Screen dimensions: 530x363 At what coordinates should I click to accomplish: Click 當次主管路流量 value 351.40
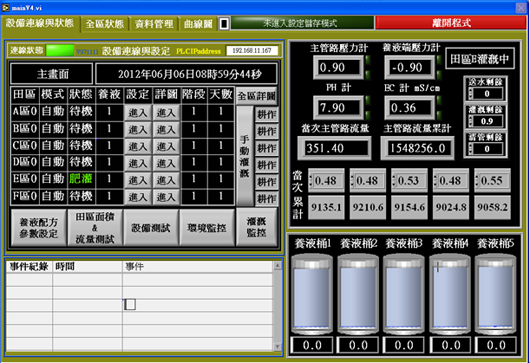[334, 148]
